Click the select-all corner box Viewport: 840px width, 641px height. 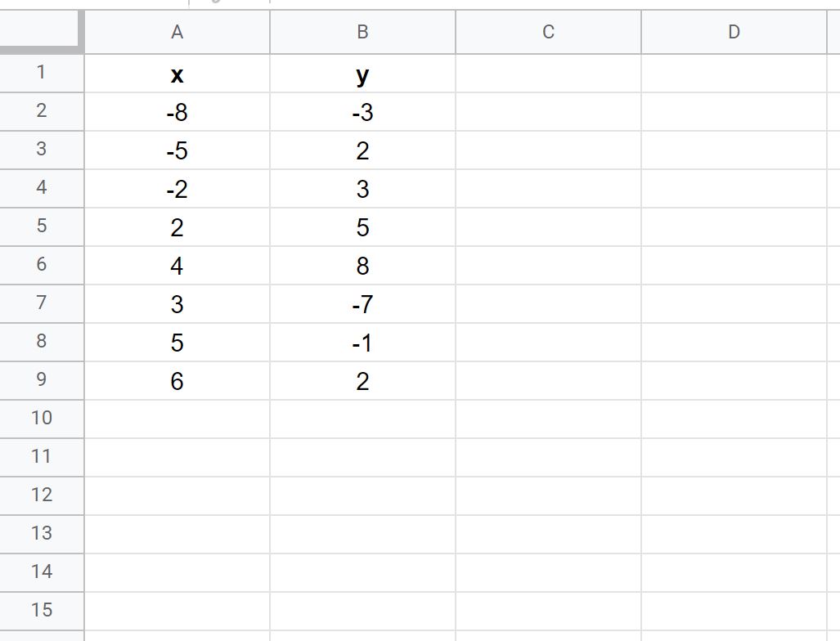coord(41,31)
